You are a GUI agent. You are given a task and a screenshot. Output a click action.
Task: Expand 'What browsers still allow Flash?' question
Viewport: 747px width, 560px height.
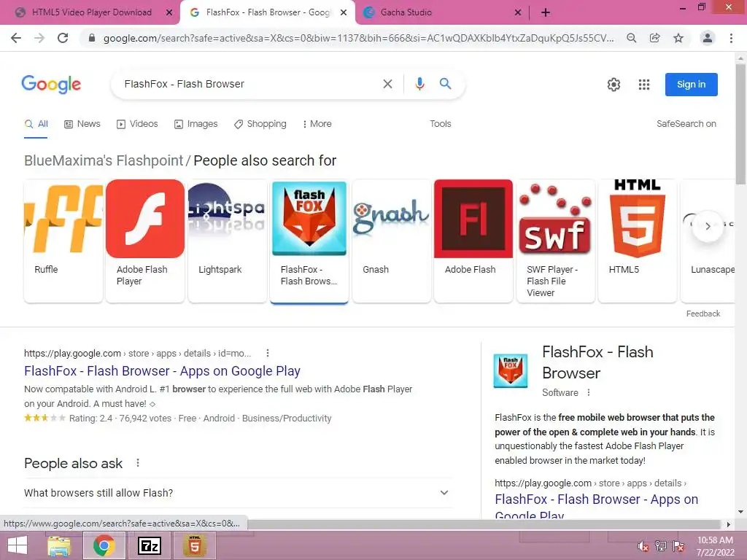point(237,493)
